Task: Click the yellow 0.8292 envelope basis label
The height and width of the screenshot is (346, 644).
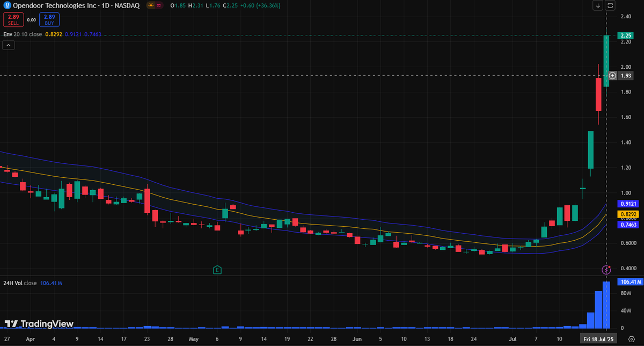Action: pos(628,214)
